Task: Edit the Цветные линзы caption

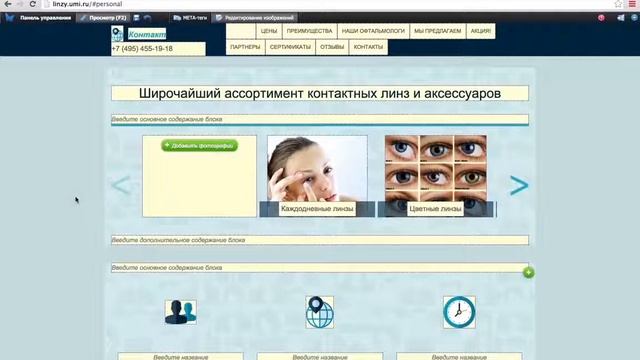Action: pos(436,209)
